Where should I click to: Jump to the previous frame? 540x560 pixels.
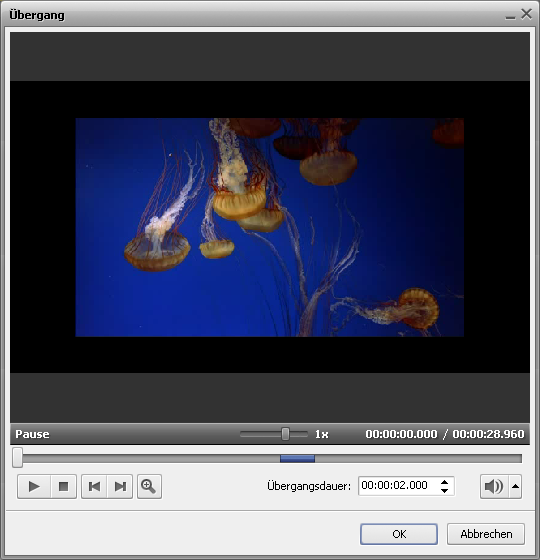pos(94,486)
